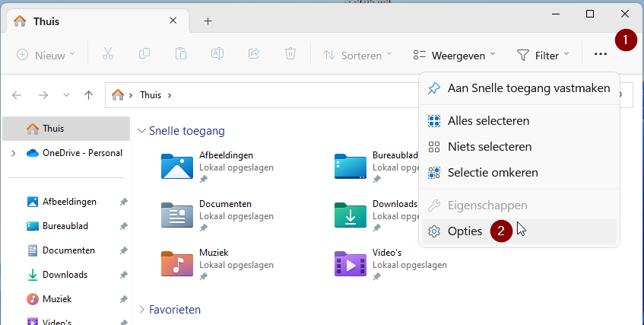Choose Niets selecteren from menu
644x325 pixels.
[x=519, y=147]
